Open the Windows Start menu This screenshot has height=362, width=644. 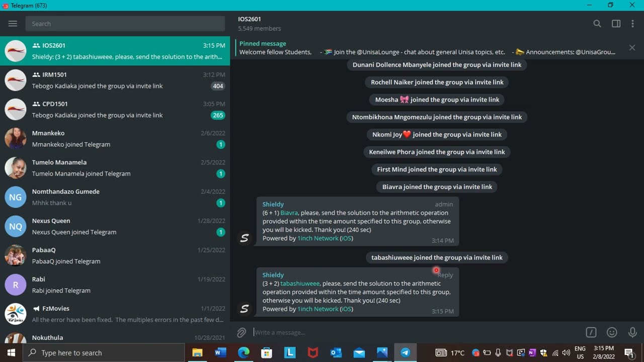(x=11, y=352)
